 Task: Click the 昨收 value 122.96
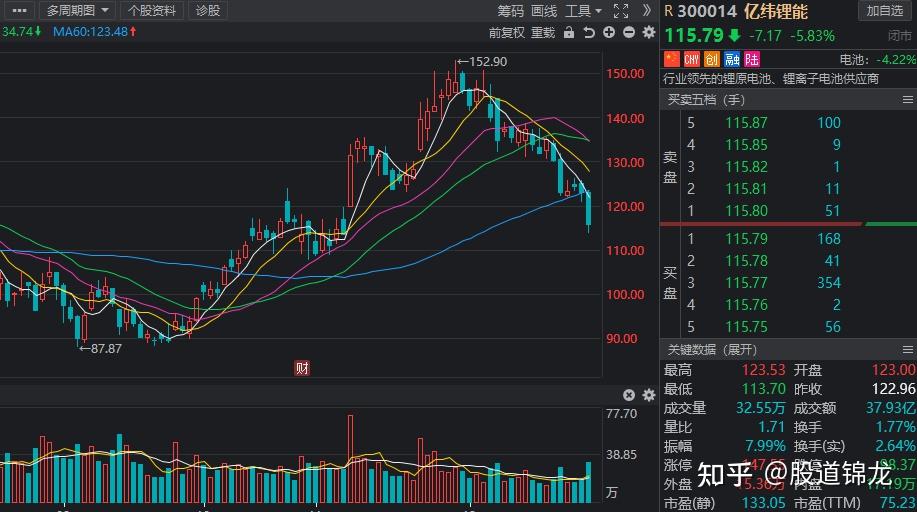(x=893, y=389)
